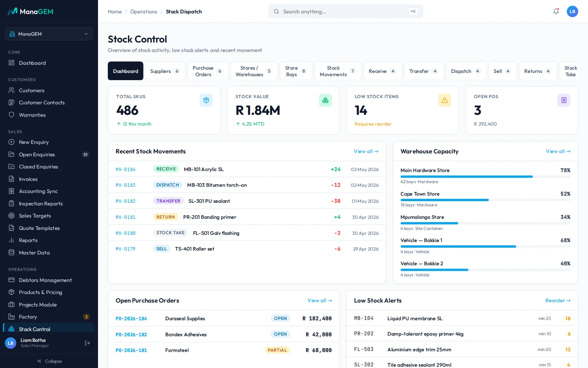Select the Dispatch tab
Image resolution: width=588 pixels, height=368 pixels.
466,71
